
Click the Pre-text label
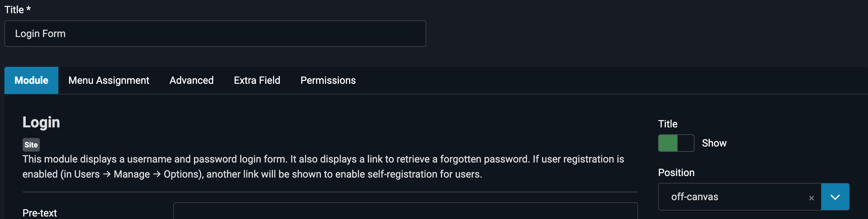click(40, 213)
